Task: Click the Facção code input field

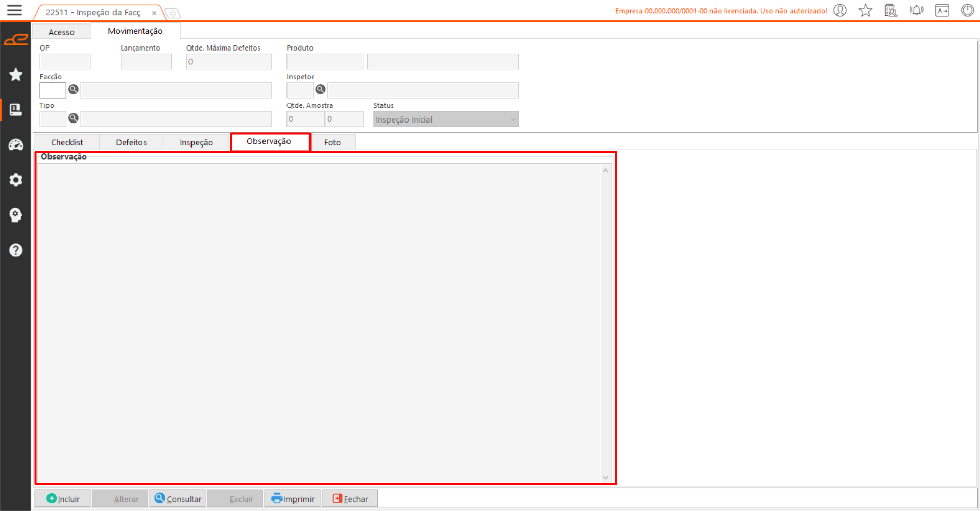Action: pos(53,90)
